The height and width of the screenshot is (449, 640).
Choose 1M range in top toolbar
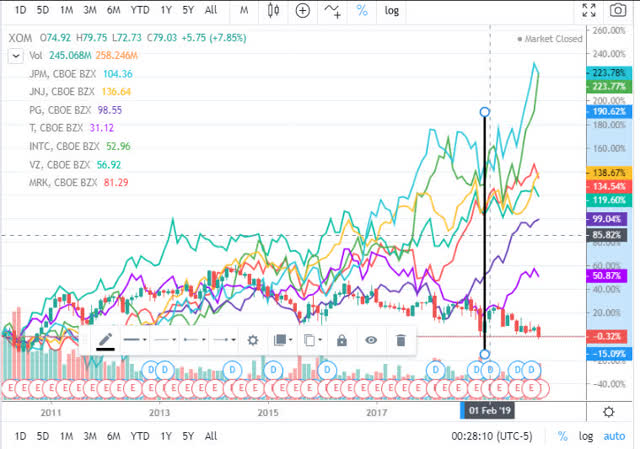pyautogui.click(x=67, y=10)
